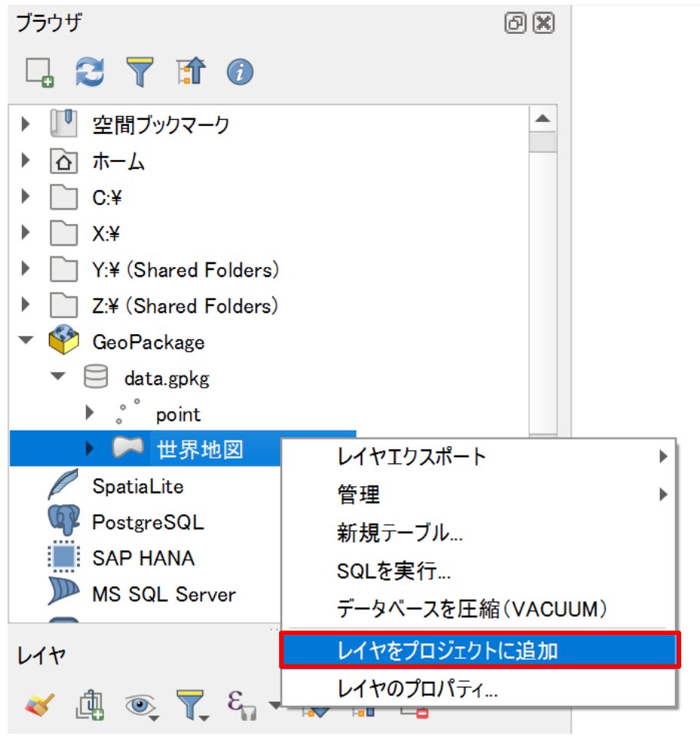Open dropdown arrow next to expression filter
The height and width of the screenshot is (748, 700).
pyautogui.click(x=275, y=706)
